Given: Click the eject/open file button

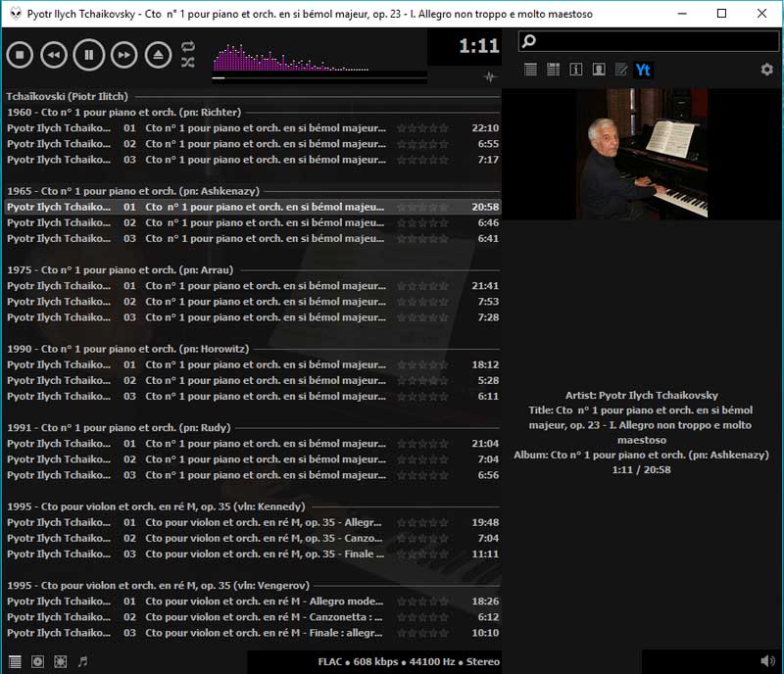Looking at the screenshot, I should [x=158, y=55].
